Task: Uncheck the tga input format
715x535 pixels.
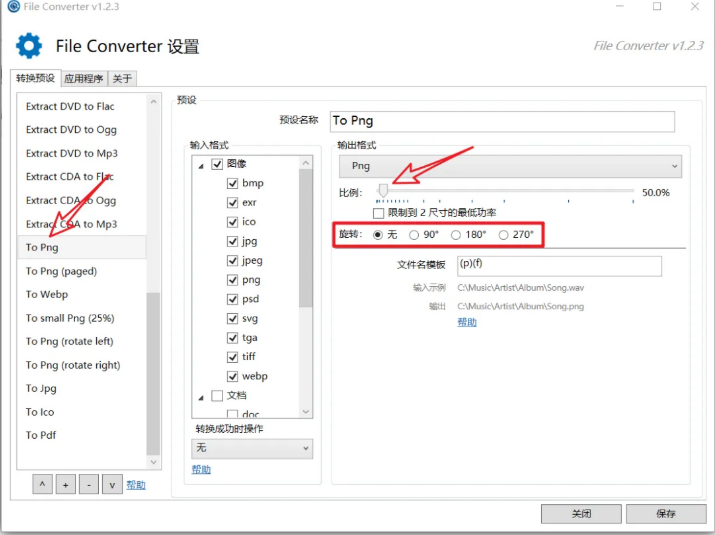Action: (x=233, y=338)
